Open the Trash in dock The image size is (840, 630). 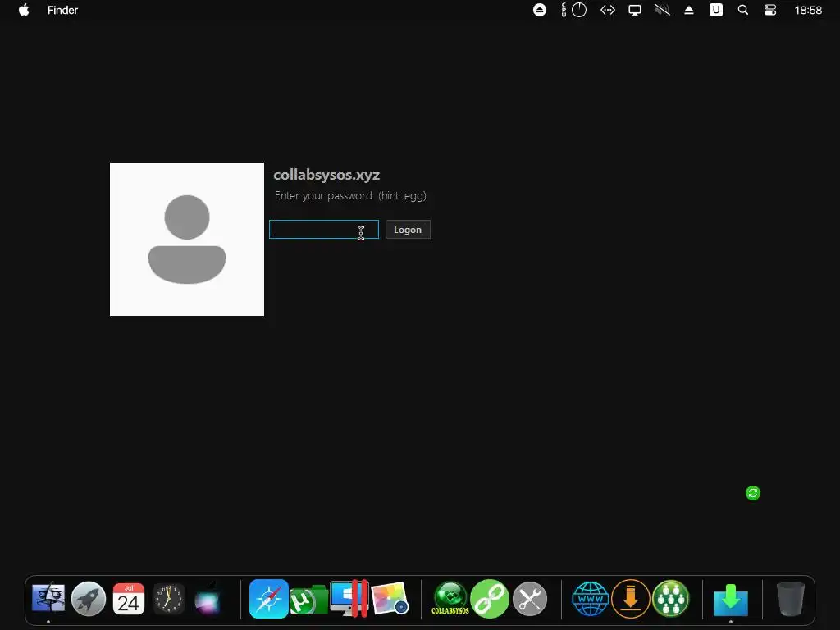[791, 598]
